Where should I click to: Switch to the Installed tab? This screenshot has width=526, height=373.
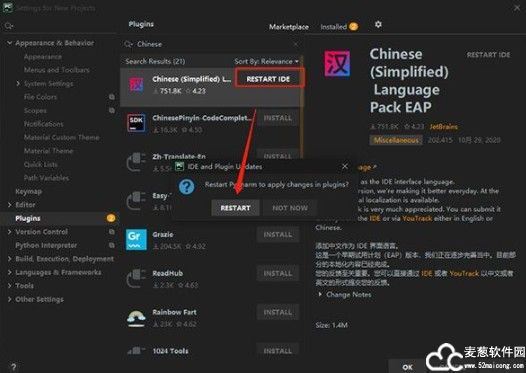point(333,27)
